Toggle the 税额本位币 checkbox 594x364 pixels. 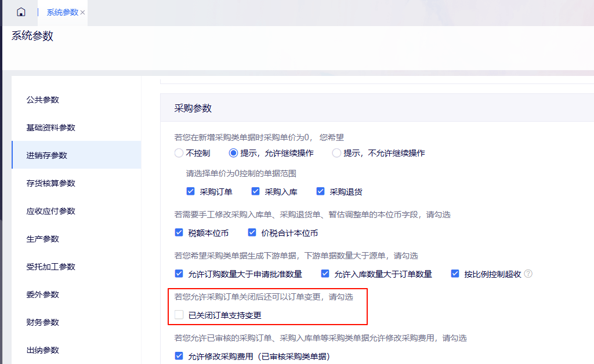179,232
